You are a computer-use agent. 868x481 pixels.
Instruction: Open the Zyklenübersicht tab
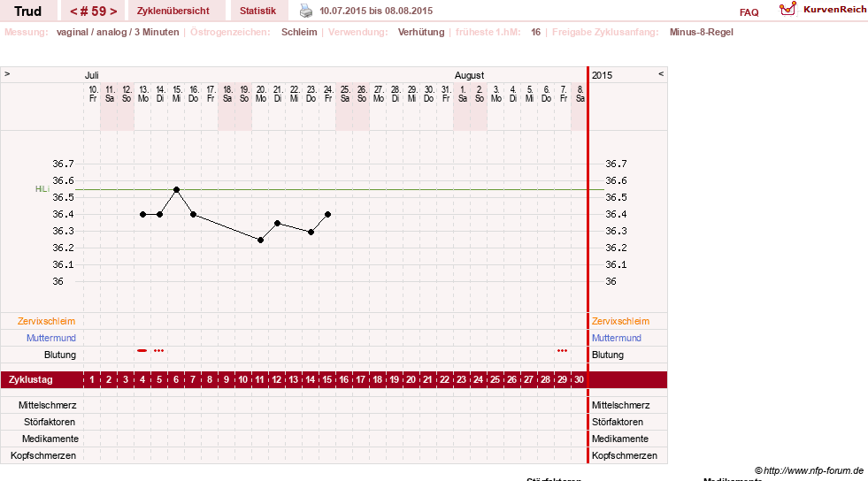tap(173, 11)
